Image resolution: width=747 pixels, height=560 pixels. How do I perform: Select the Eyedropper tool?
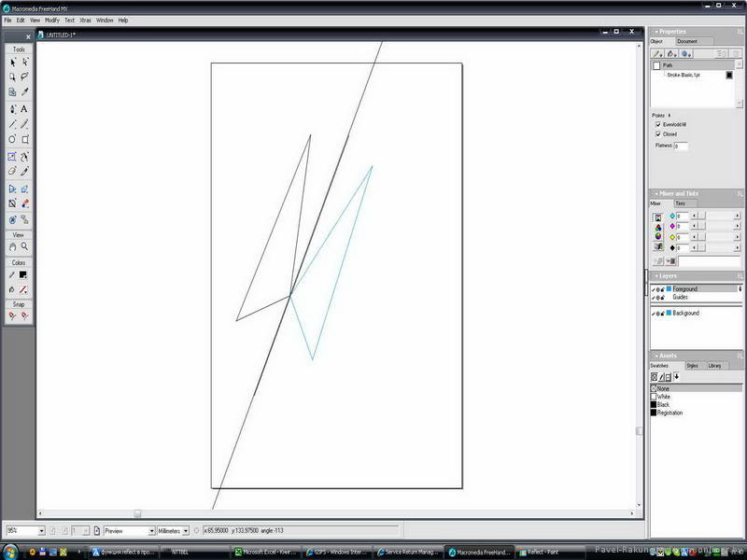[25, 91]
